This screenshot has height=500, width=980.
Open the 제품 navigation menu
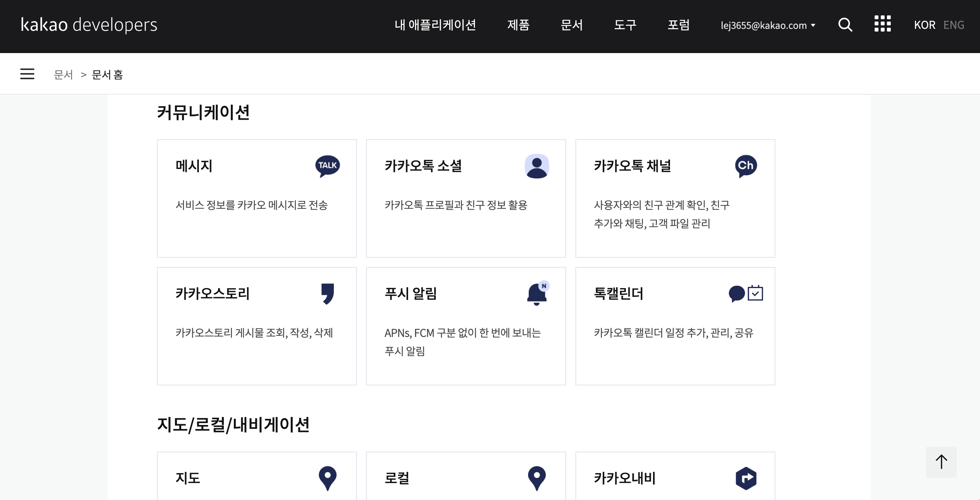tap(518, 25)
